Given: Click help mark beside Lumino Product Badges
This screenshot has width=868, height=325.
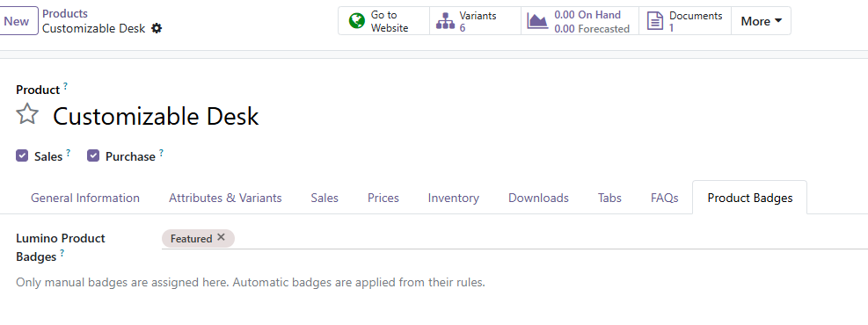Looking at the screenshot, I should click(x=62, y=253).
